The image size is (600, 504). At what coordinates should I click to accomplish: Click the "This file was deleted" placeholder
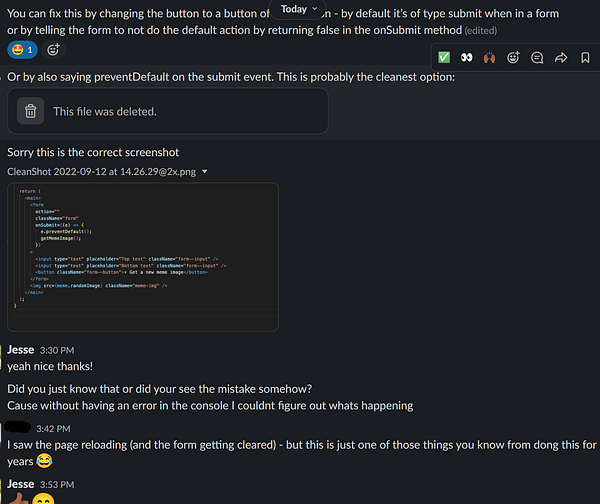pos(105,111)
